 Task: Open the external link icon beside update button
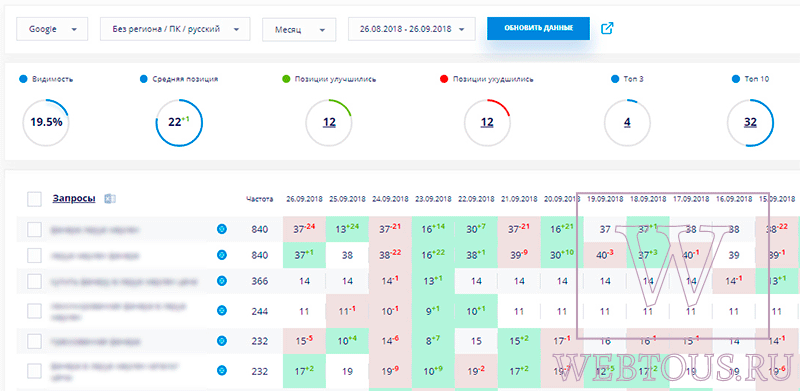607,29
